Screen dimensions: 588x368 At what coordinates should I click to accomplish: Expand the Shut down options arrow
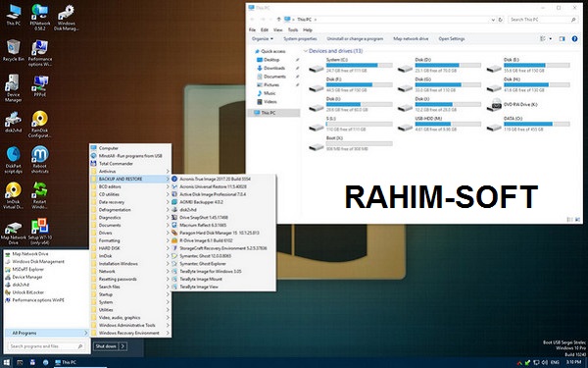coord(123,346)
